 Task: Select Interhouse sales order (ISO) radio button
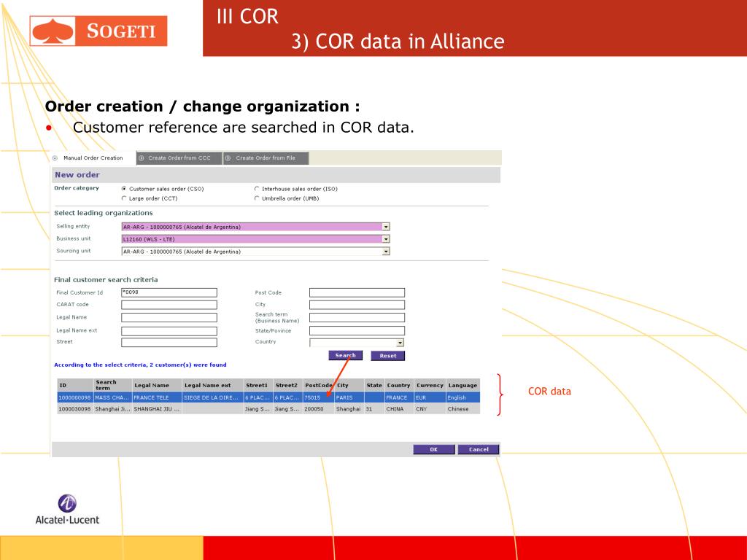257,189
